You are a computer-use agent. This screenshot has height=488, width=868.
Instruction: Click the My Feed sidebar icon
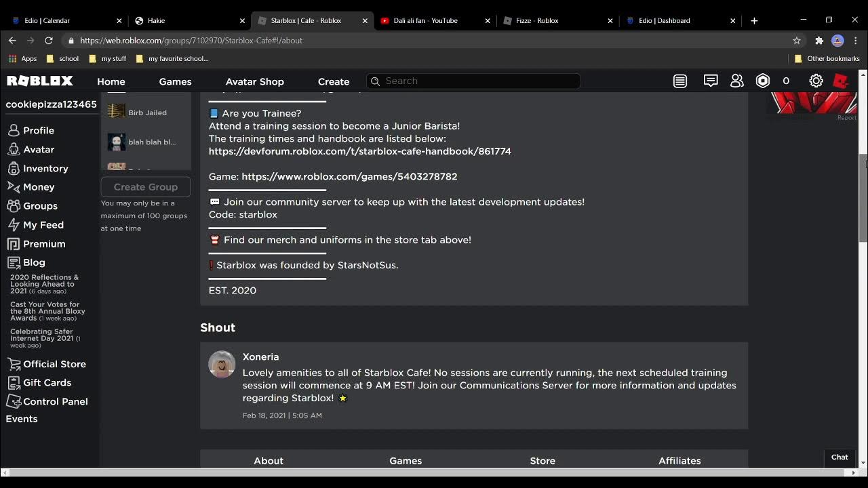pyautogui.click(x=14, y=225)
